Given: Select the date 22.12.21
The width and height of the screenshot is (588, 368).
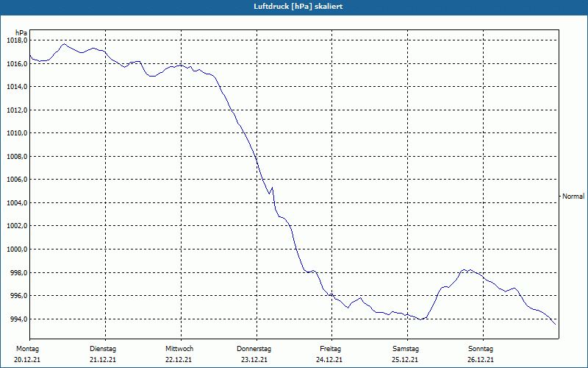Looking at the screenshot, I should (x=179, y=360).
